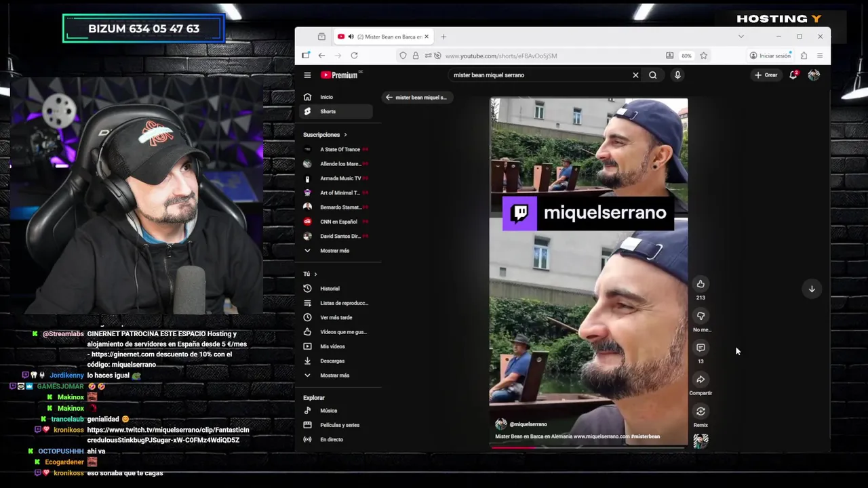Go to next short with down arrow
The height and width of the screenshot is (488, 868).
[x=812, y=289]
